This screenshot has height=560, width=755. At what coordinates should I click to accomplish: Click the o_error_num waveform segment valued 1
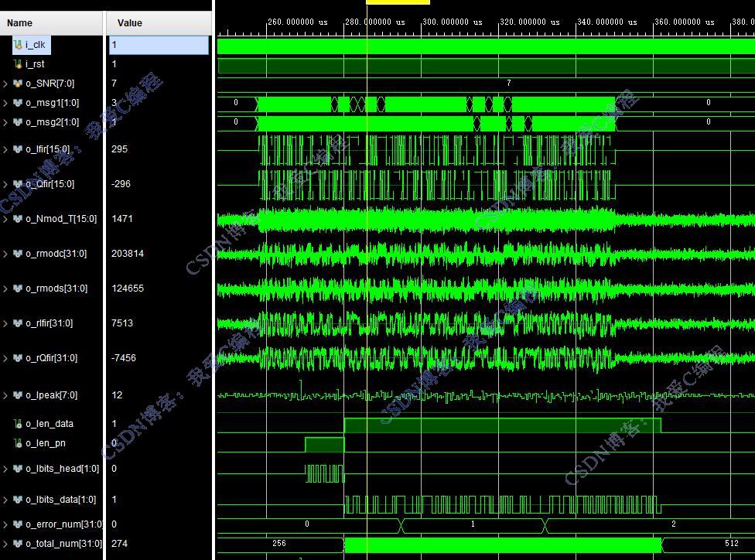473,524
